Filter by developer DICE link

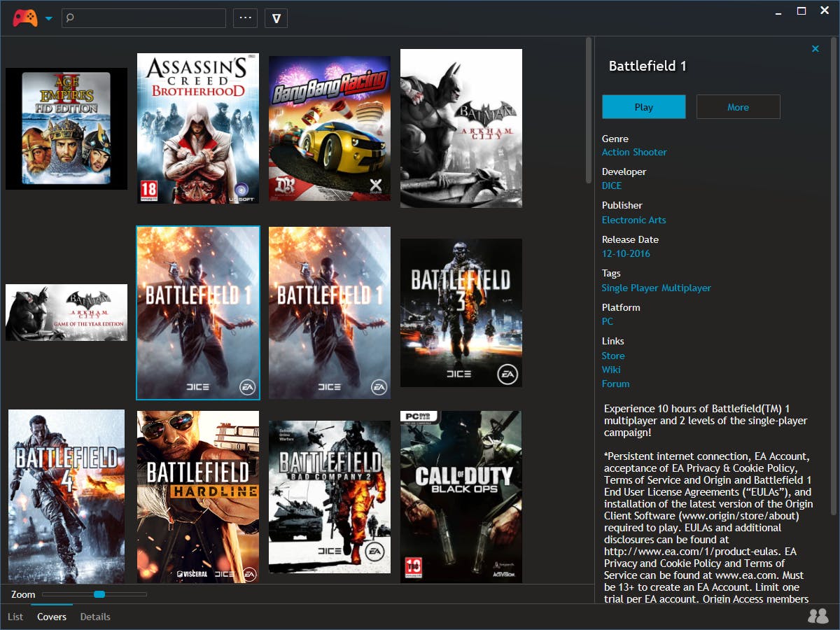(612, 185)
